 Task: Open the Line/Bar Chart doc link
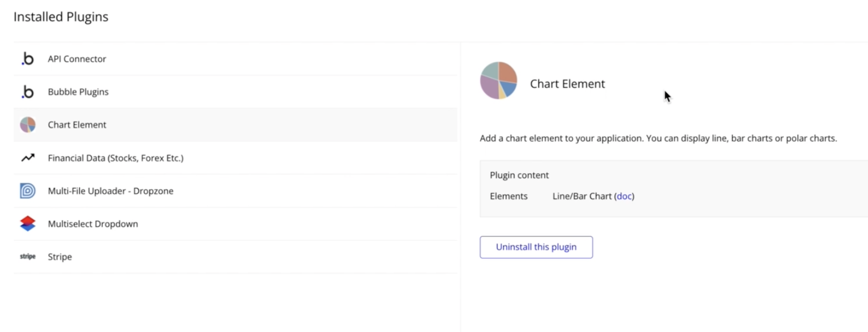tap(624, 196)
